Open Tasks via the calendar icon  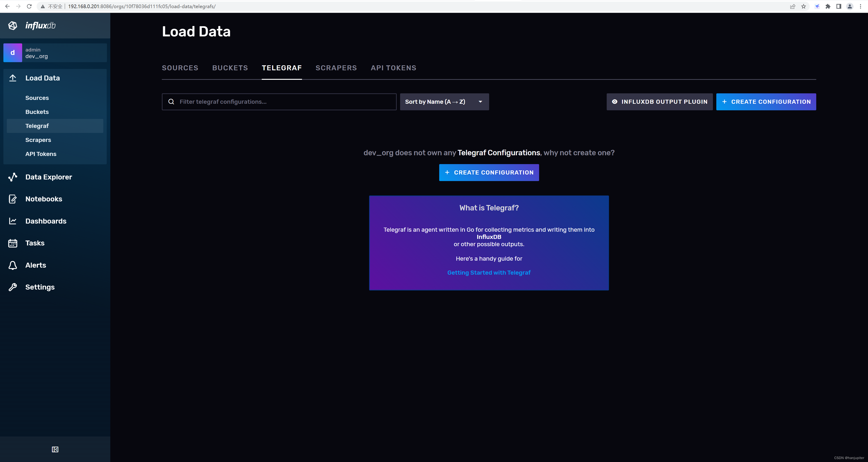click(13, 243)
